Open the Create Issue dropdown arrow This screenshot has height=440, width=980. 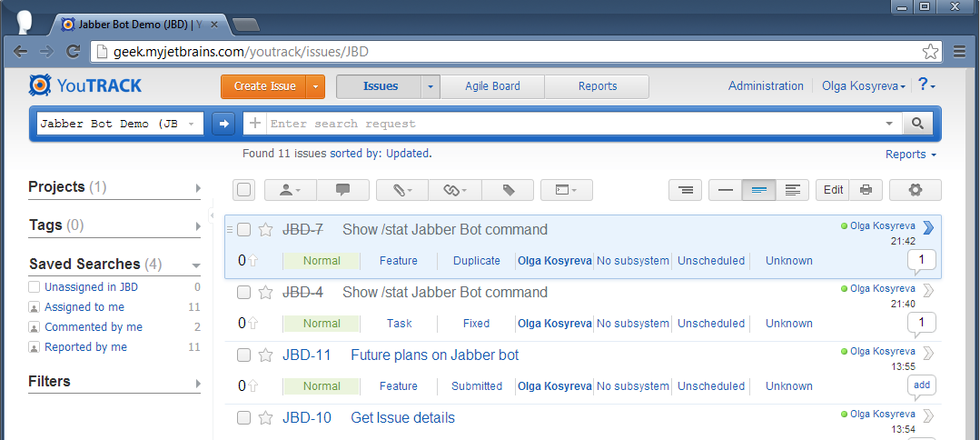[316, 86]
